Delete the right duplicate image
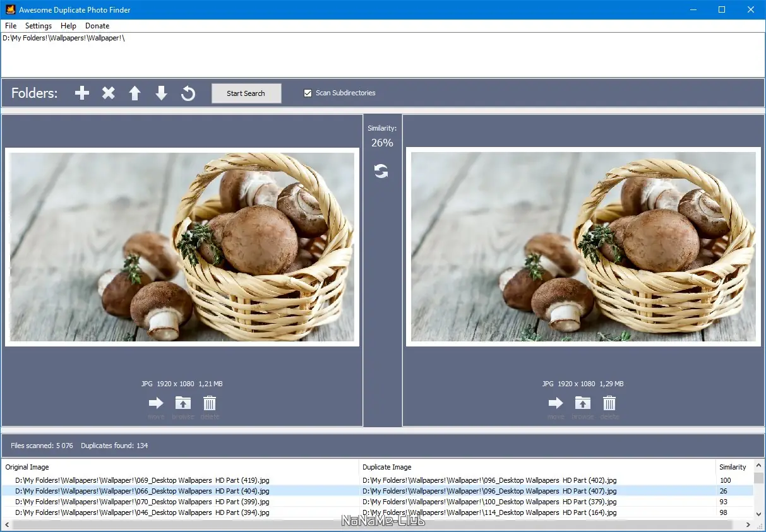 (609, 403)
